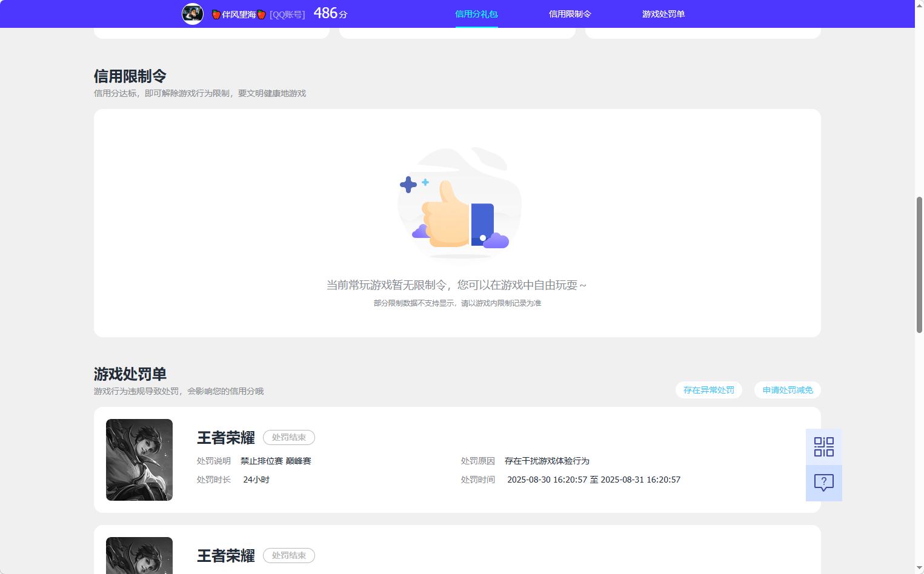924x574 pixels.
Task: Click the user profile avatar
Action: 192,14
